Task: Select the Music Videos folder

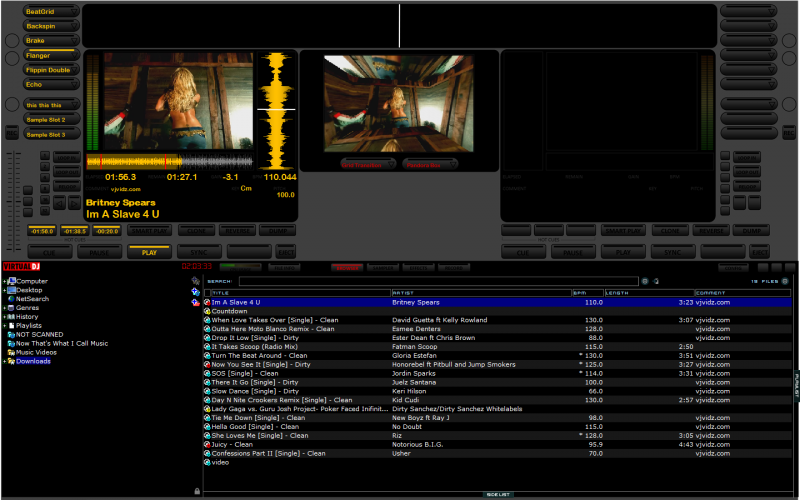Action: [x=36, y=352]
